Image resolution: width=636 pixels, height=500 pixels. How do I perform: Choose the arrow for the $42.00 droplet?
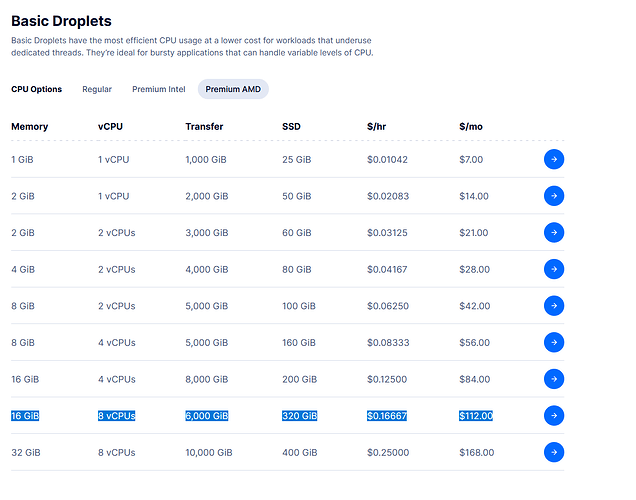point(554,306)
